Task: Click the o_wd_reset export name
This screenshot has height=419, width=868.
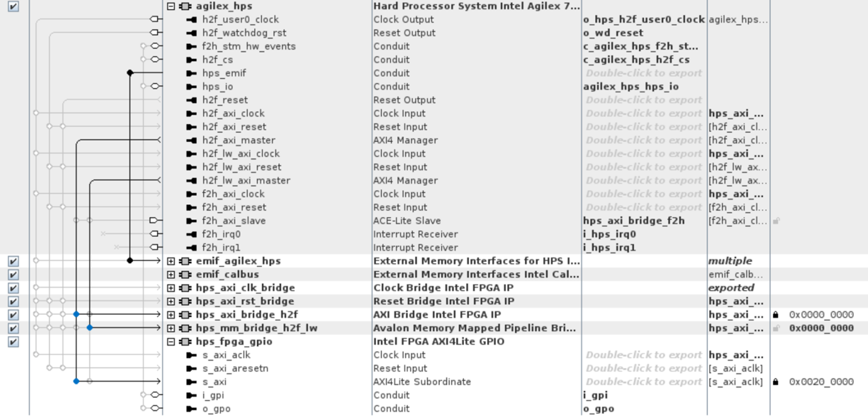Action: pyautogui.click(x=613, y=33)
